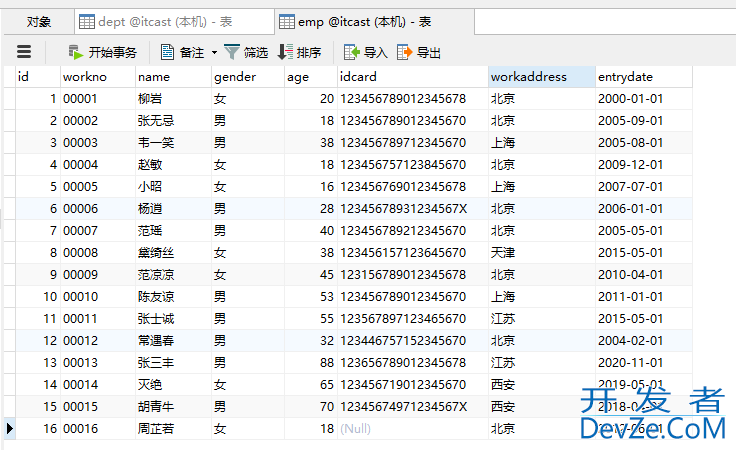Image resolution: width=736 pixels, height=450 pixels.
Task: Open the hamburger menu icon
Action: click(x=24, y=52)
